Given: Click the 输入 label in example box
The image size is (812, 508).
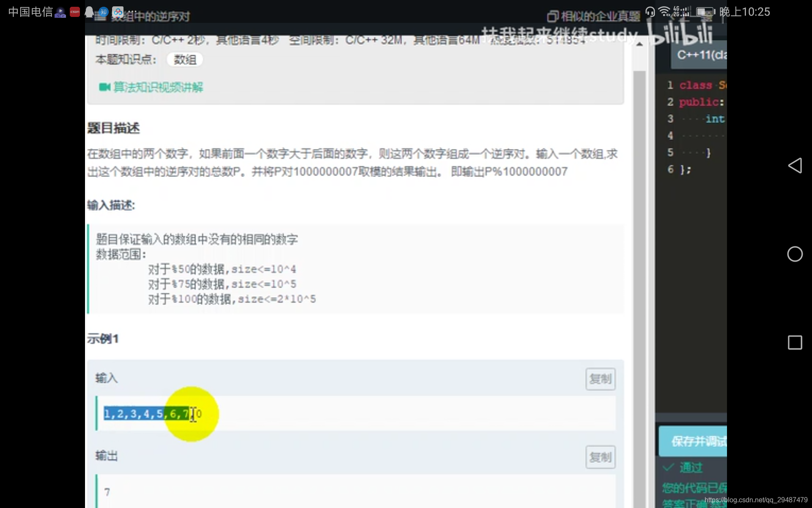Looking at the screenshot, I should coord(106,378).
